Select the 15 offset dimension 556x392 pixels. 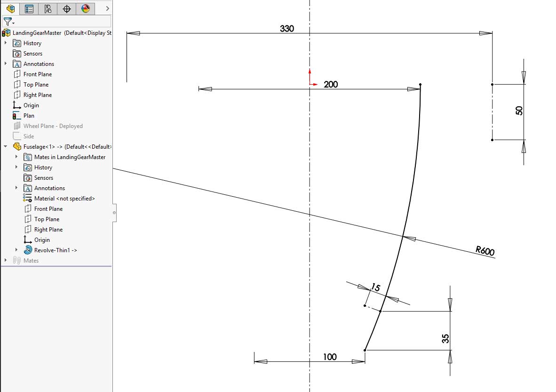pos(375,287)
